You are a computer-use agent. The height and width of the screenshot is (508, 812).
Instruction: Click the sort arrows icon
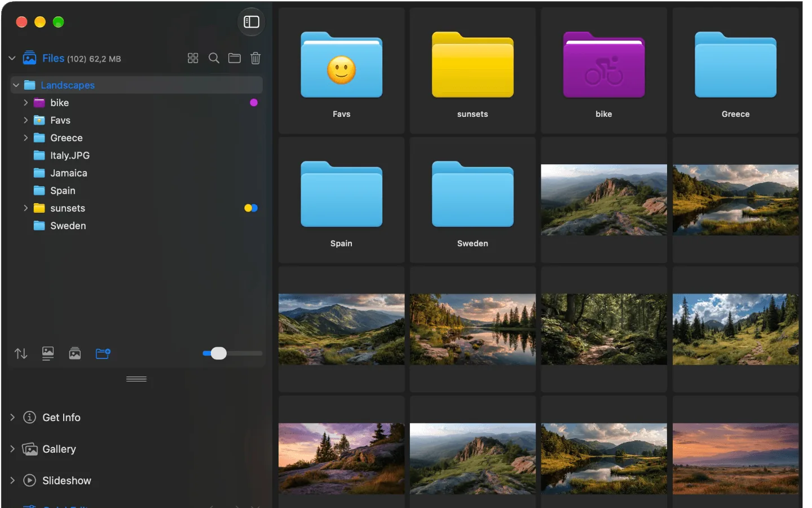point(21,353)
